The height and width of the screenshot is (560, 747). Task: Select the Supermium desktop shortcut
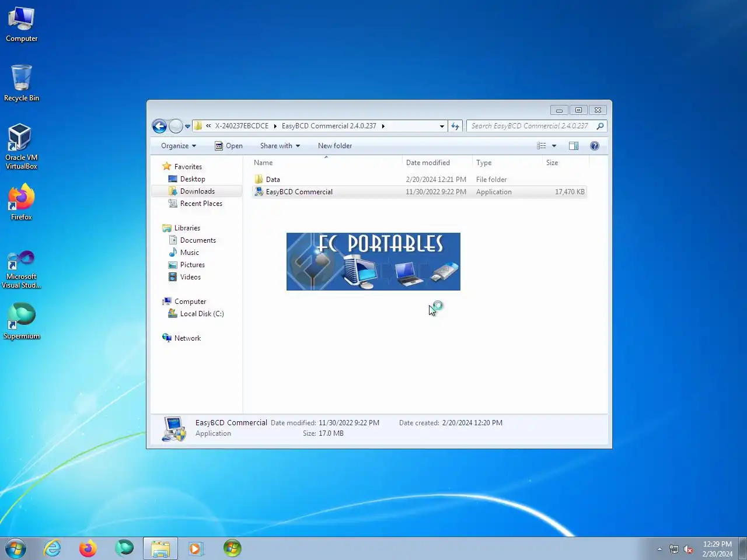(x=22, y=321)
